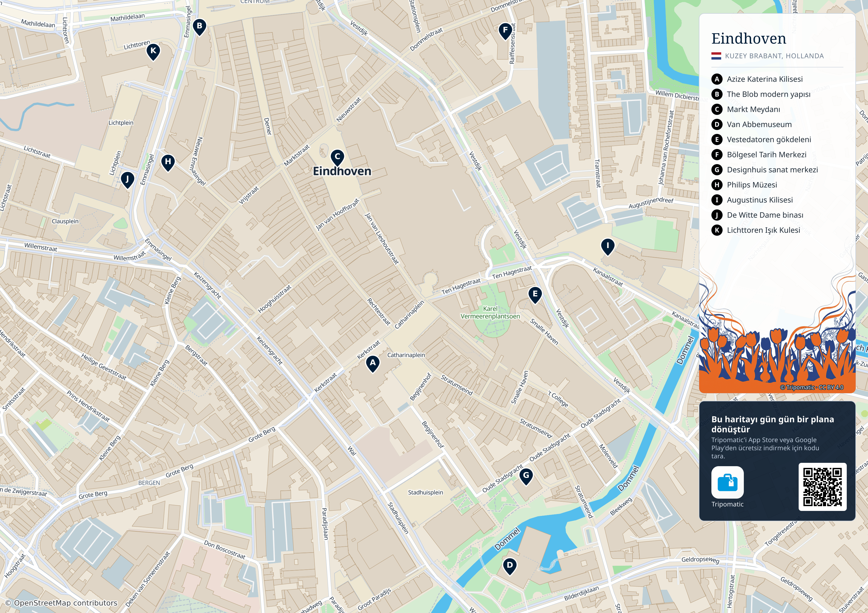Click legend letter I badge

point(717,200)
